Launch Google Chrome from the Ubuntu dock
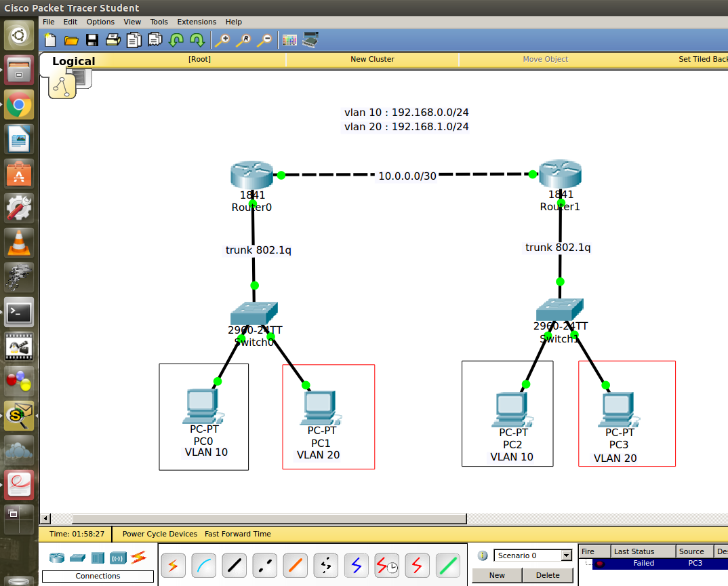 18,104
